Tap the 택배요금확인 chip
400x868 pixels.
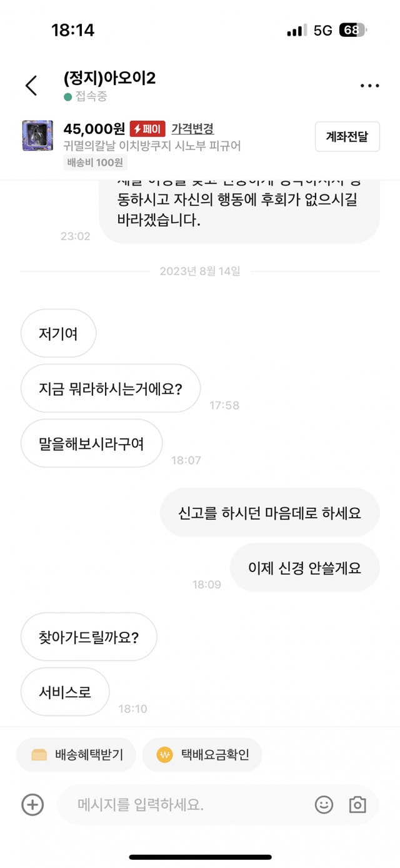tap(202, 755)
